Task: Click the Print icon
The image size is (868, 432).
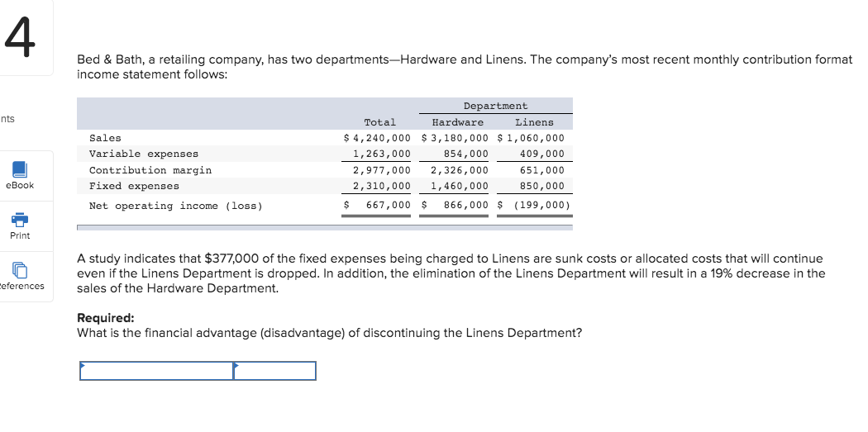Action: [x=19, y=220]
